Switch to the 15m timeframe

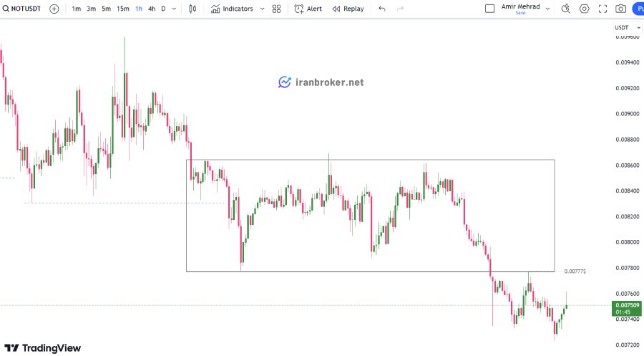123,9
